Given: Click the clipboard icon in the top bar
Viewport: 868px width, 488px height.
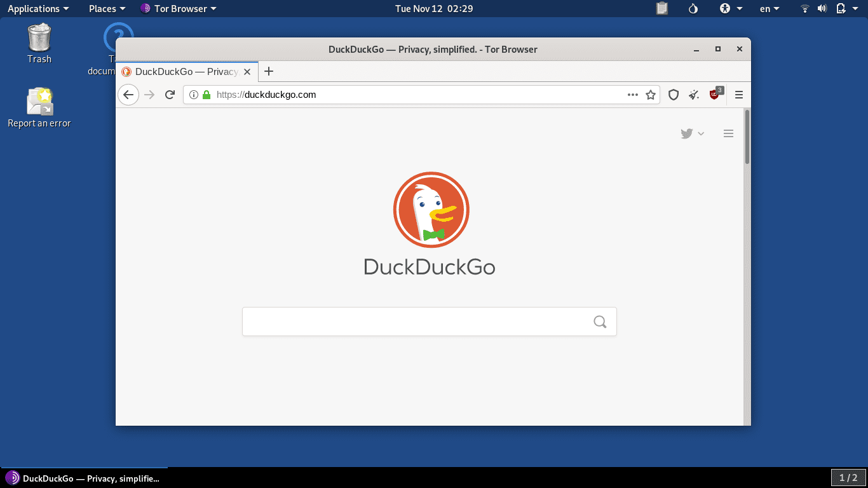Looking at the screenshot, I should (x=662, y=8).
